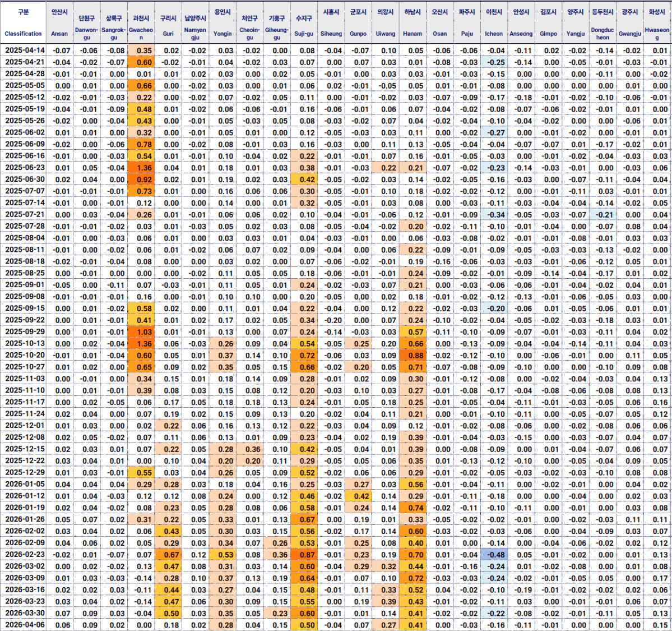This screenshot has height=631, width=672.
Task: Select Hwaseong 0.17 in the 2026-03-09 row
Action: (x=657, y=578)
